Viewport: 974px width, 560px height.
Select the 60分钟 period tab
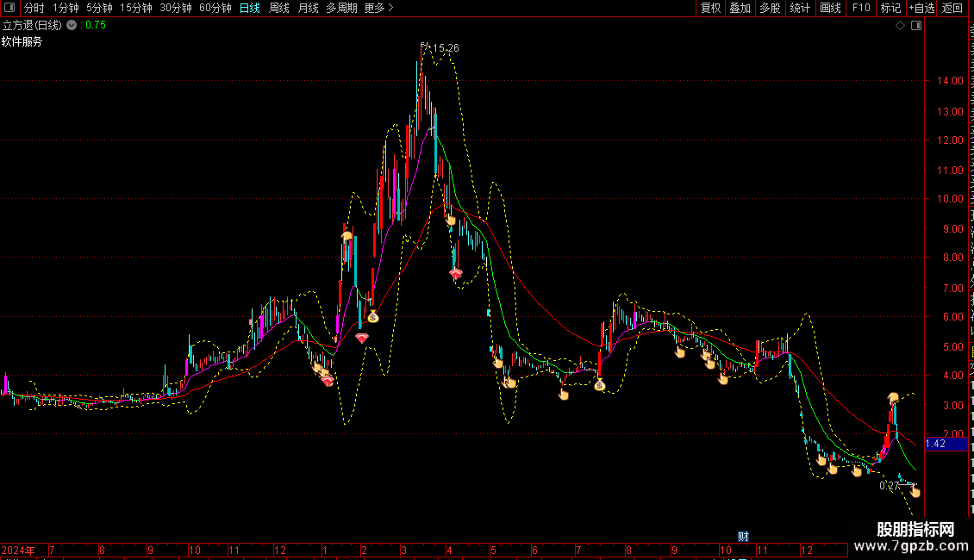click(215, 8)
